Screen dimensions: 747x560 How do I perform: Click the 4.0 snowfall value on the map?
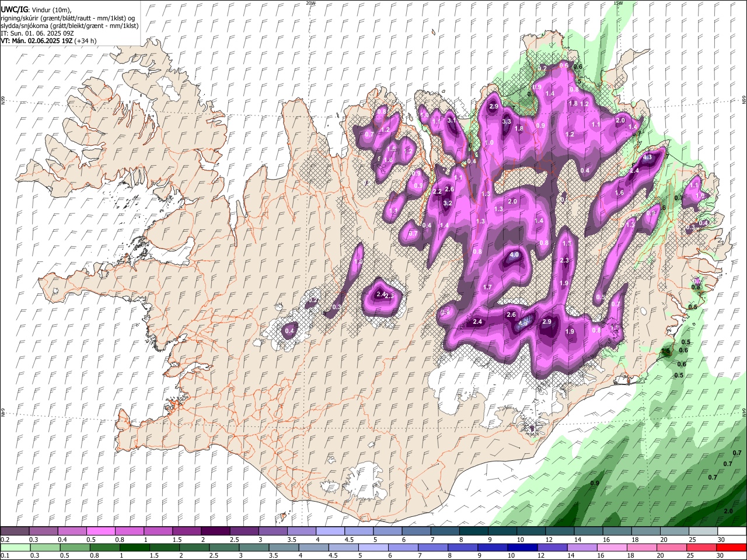514,255
